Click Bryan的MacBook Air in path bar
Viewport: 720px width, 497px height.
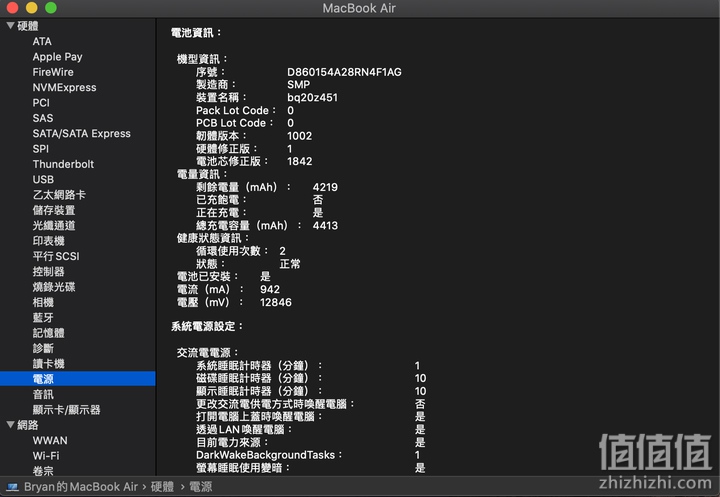[x=81, y=487]
